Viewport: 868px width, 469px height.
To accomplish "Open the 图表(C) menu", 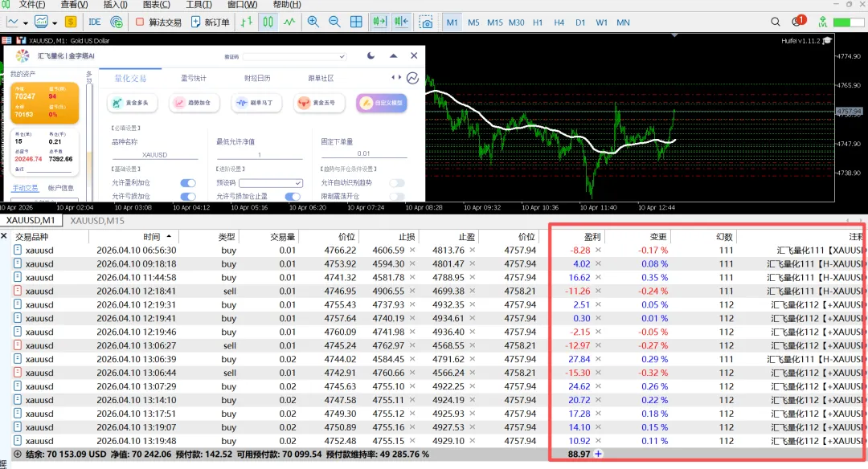I will pyautogui.click(x=154, y=5).
